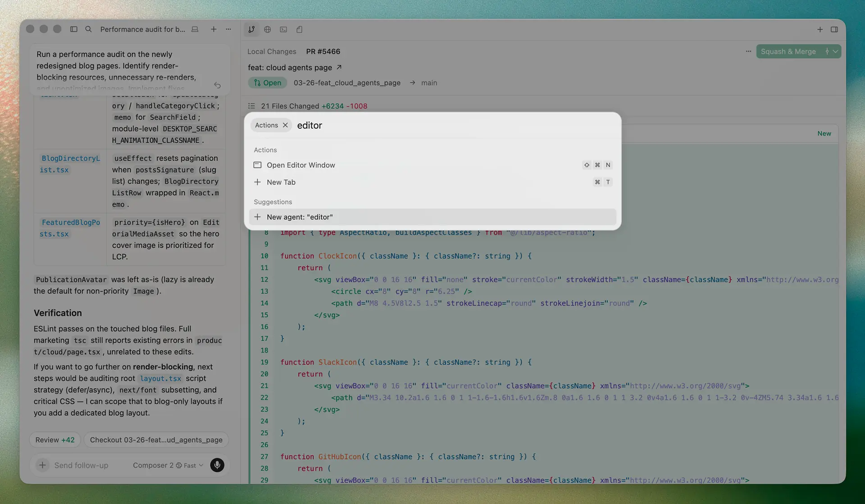Image resolution: width=865 pixels, height=504 pixels.
Task: Open the terminal panel icon
Action: pyautogui.click(x=283, y=29)
